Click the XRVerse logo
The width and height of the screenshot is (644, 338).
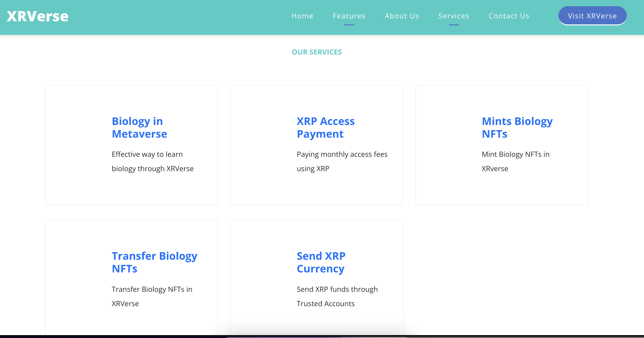click(38, 16)
